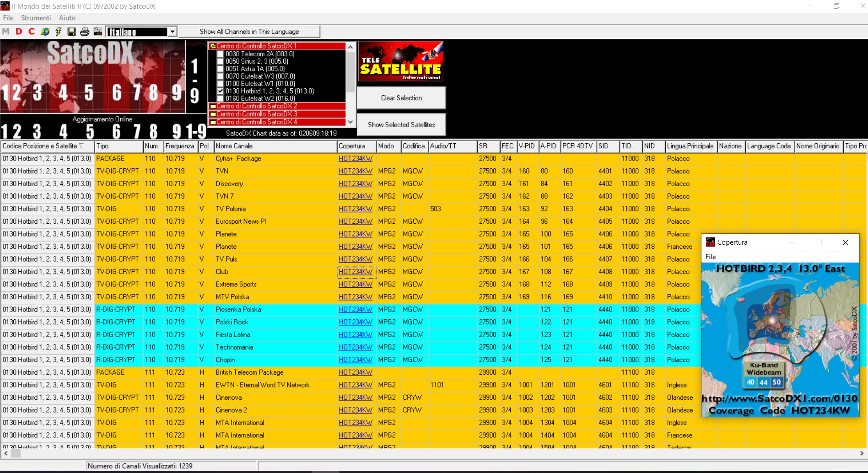This screenshot has width=868, height=473.
Task: Open the Aiuto menu
Action: coord(67,18)
